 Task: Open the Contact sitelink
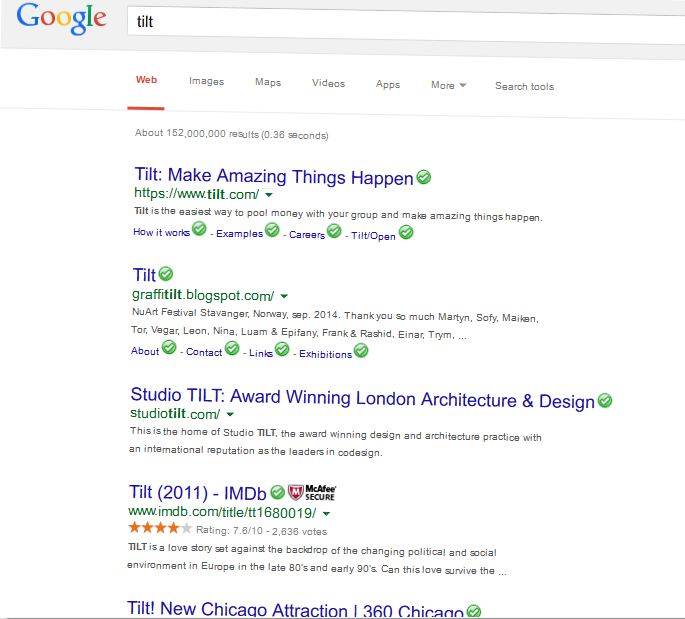tap(204, 352)
